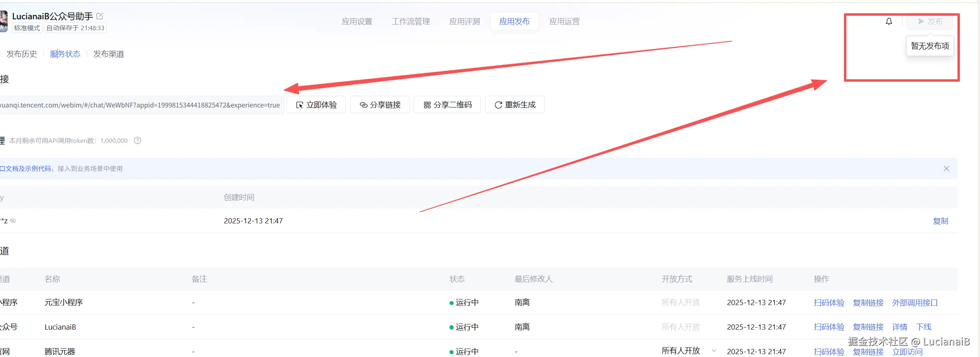Click the 元宝小程序 name cell
Viewport: 980px width, 357px height.
tap(64, 303)
